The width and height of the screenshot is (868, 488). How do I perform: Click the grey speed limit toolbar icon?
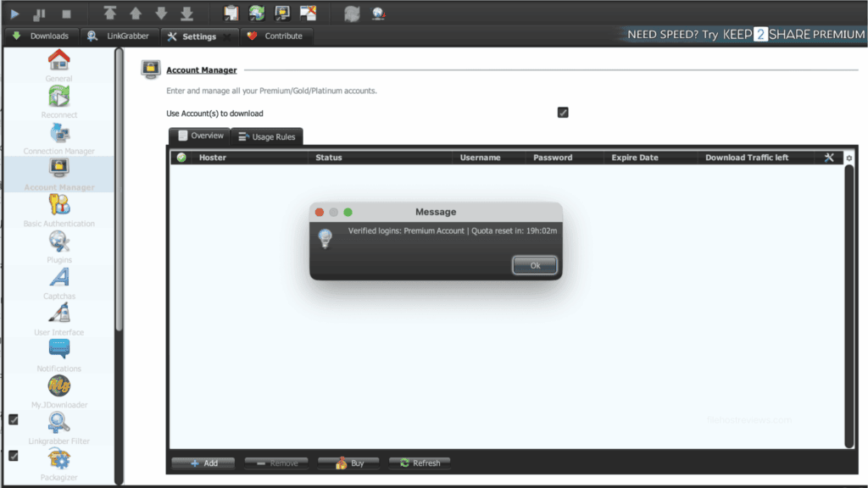(x=352, y=14)
